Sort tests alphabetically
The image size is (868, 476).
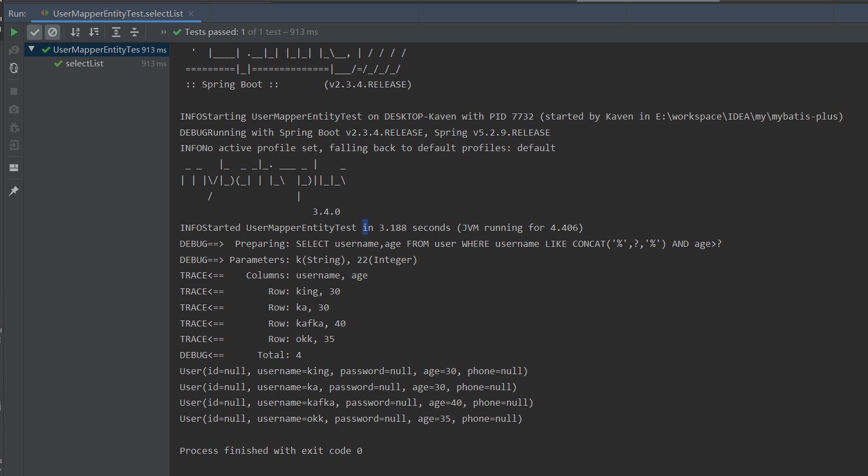pos(75,32)
